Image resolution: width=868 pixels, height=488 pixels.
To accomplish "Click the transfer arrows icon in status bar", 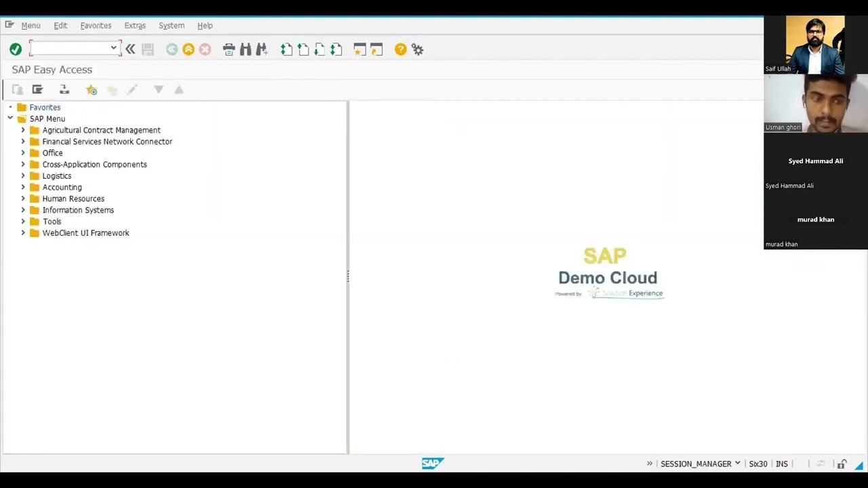I will pyautogui.click(x=821, y=464).
